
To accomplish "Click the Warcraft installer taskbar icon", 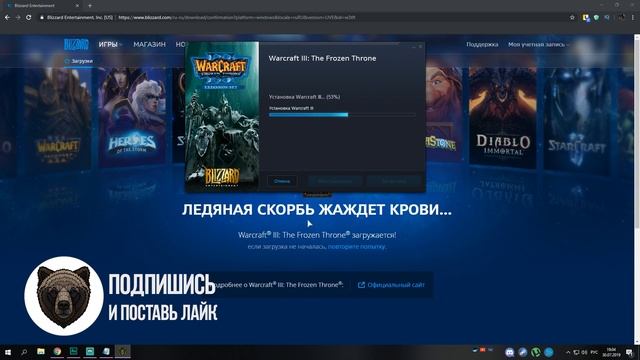I will coord(122,351).
